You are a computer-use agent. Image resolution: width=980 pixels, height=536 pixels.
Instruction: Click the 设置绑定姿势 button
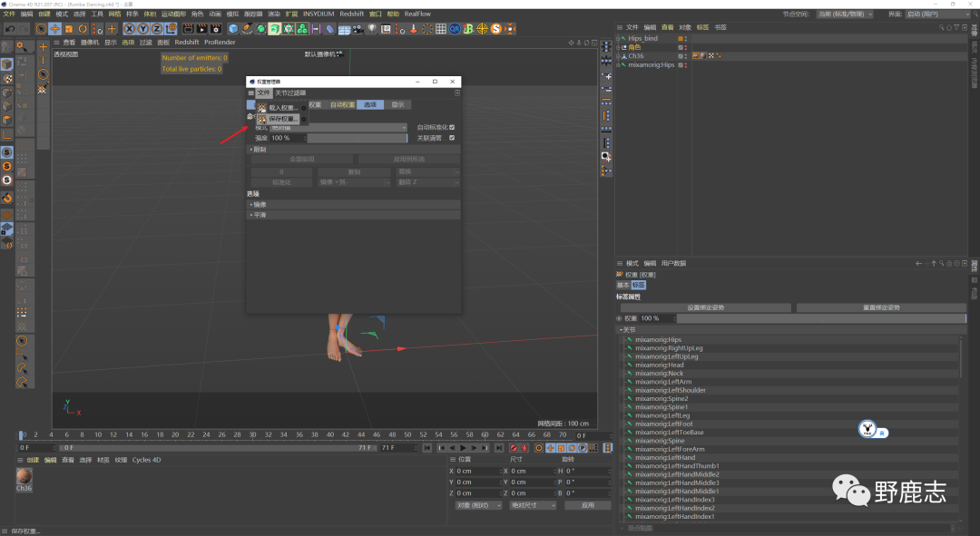(704, 307)
